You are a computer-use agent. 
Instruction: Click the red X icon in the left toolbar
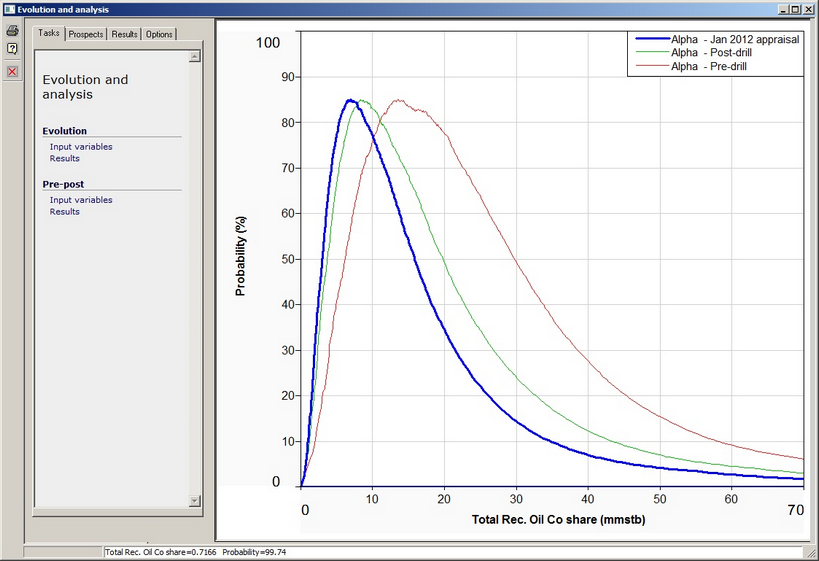click(12, 71)
